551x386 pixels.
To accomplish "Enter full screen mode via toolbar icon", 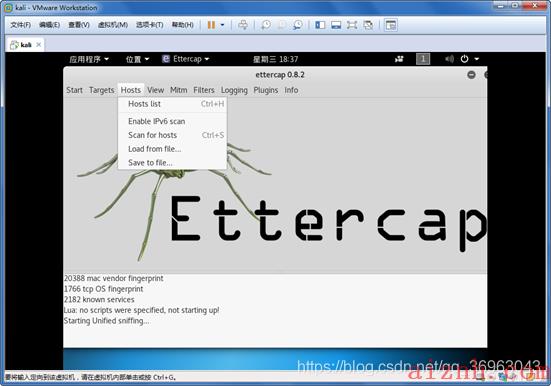I will coord(352,25).
